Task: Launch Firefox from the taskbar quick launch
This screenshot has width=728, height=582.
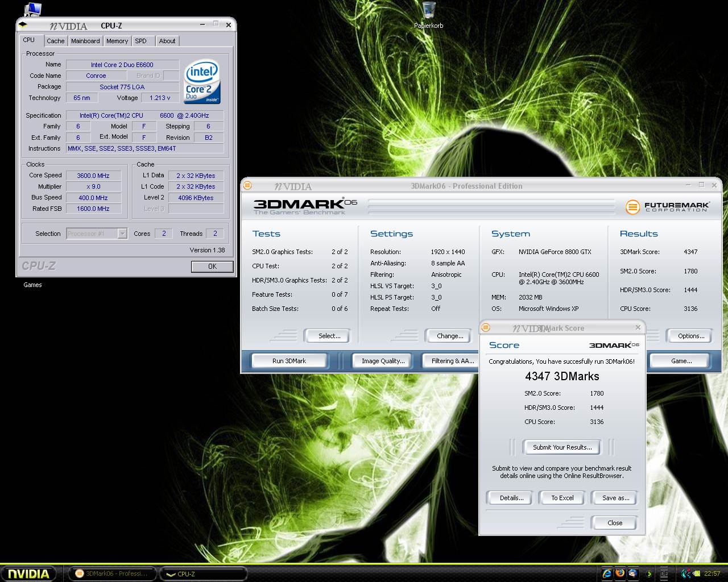Action: point(620,573)
